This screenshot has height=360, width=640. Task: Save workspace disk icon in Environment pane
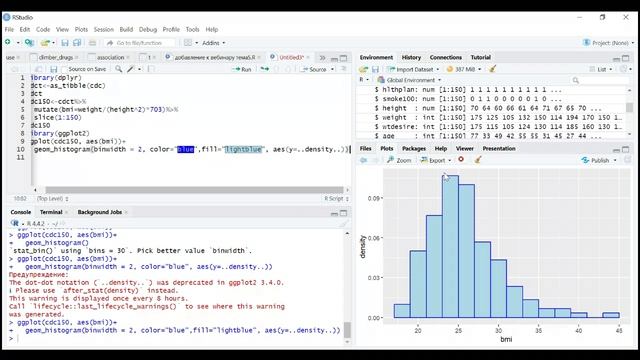click(x=376, y=69)
